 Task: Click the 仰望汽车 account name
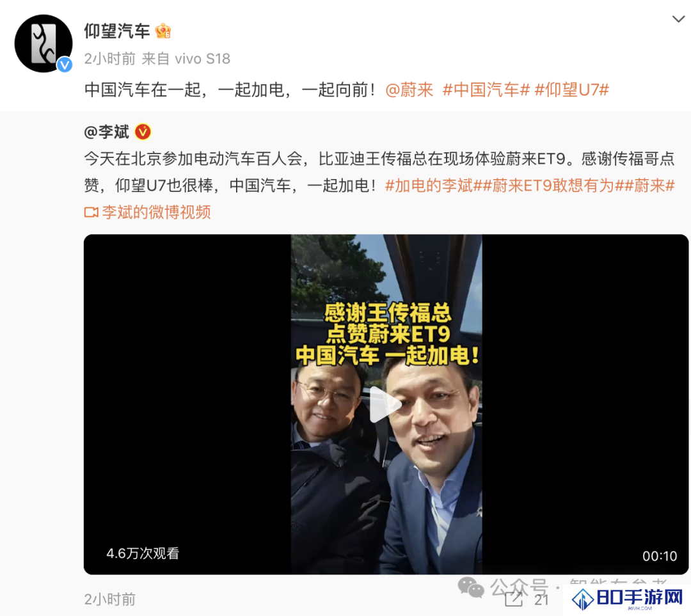tap(117, 31)
